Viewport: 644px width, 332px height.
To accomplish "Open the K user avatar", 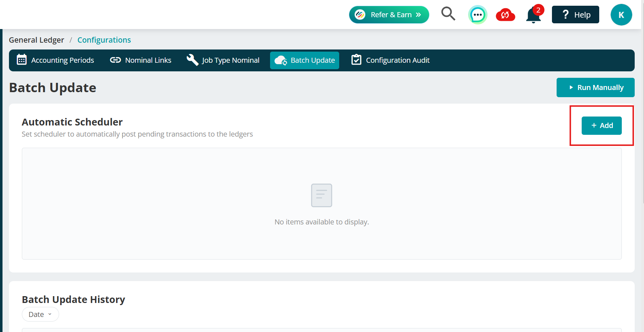I will click(x=621, y=15).
